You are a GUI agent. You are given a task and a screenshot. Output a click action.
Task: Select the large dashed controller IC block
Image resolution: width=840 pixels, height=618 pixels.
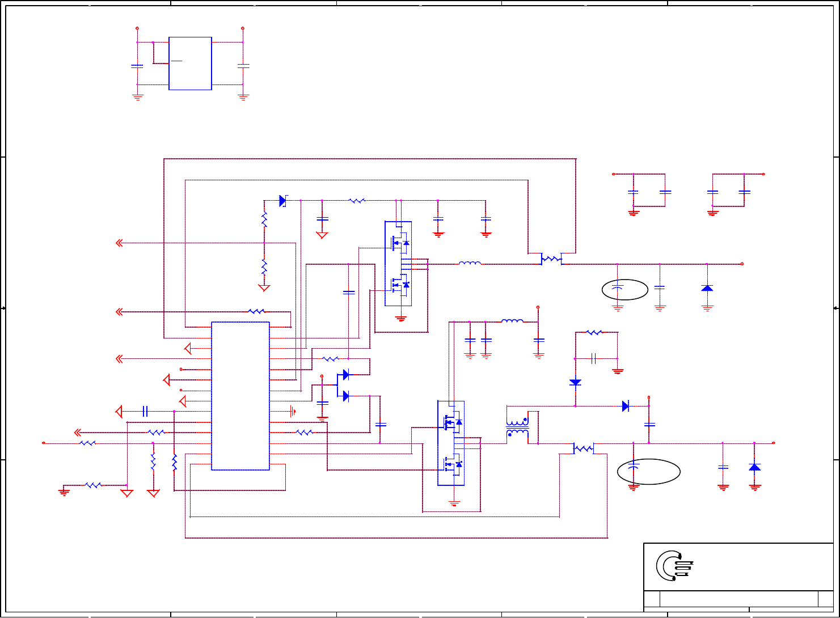(x=240, y=396)
